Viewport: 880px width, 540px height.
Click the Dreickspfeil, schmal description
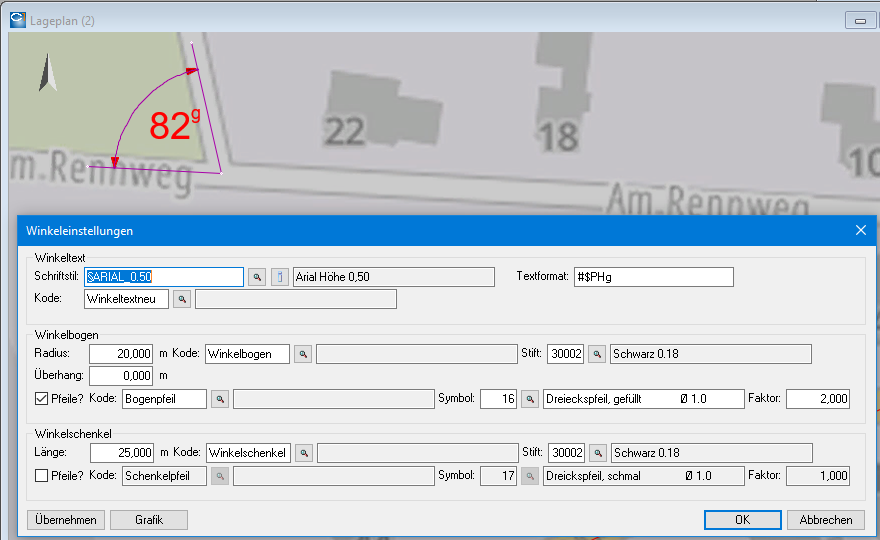[x=644, y=476]
